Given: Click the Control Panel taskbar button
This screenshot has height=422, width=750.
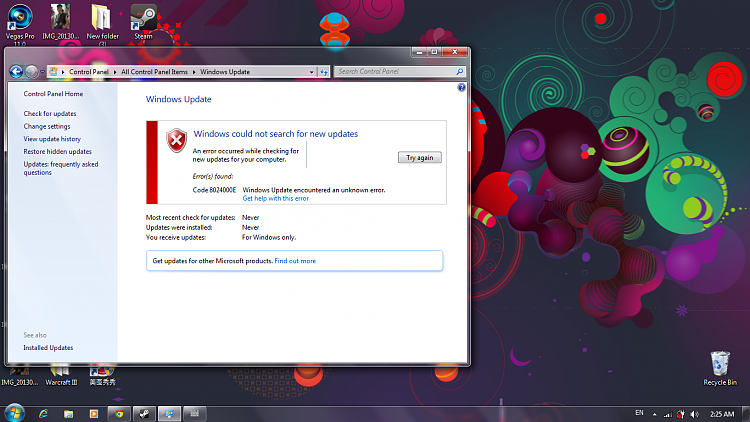Looking at the screenshot, I should (169, 414).
